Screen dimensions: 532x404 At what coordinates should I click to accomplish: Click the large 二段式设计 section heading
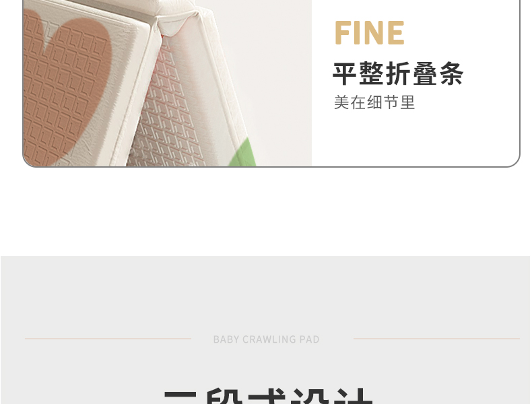[269, 395]
